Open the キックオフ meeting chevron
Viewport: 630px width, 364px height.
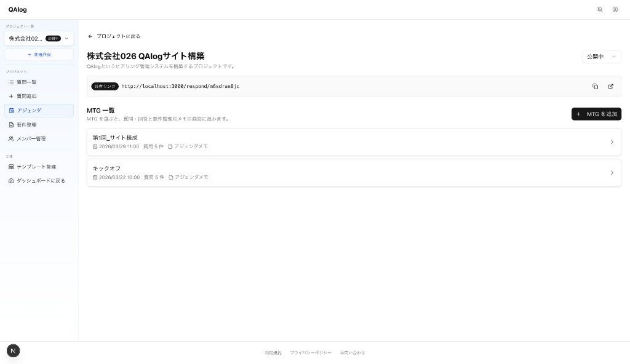(612, 173)
